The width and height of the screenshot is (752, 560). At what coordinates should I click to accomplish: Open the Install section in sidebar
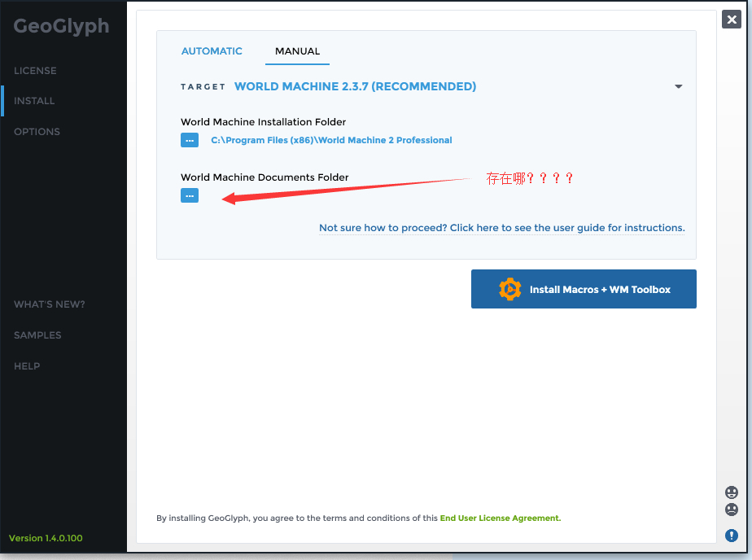34,101
